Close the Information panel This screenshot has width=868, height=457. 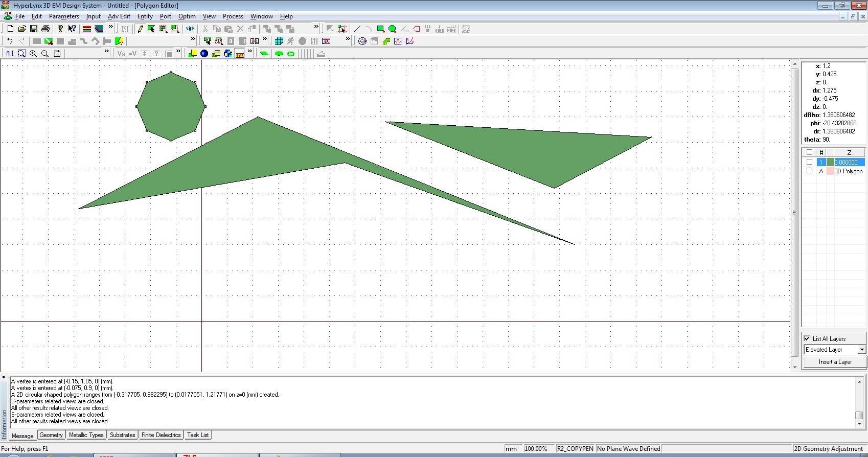click(x=4, y=377)
